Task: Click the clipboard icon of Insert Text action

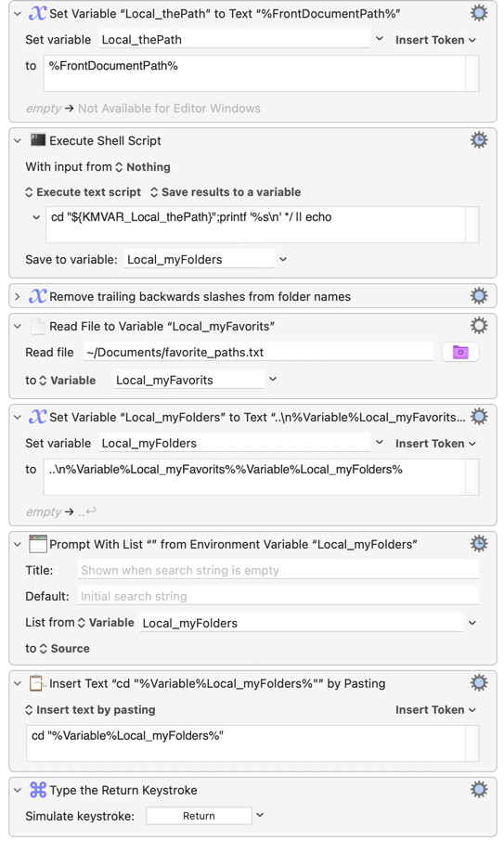Action: pos(37,683)
